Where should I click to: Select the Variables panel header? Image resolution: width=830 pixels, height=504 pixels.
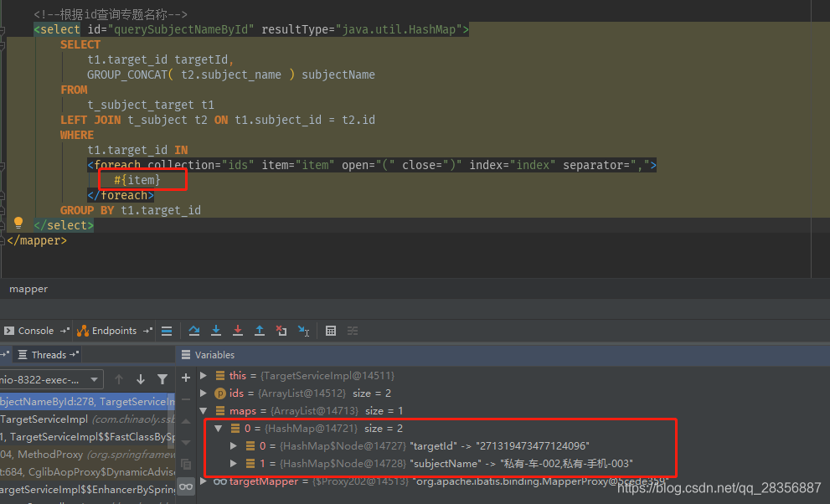click(214, 355)
